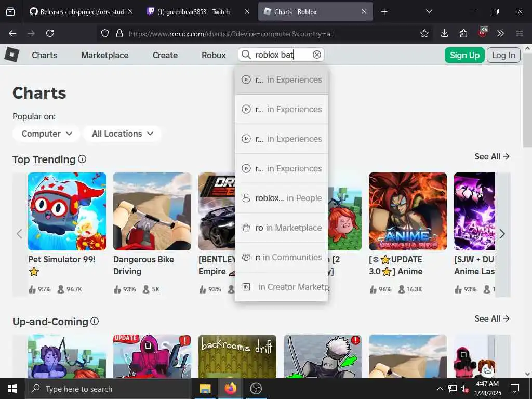
Task: Bookmark this page with the star icon
Action: point(424,33)
